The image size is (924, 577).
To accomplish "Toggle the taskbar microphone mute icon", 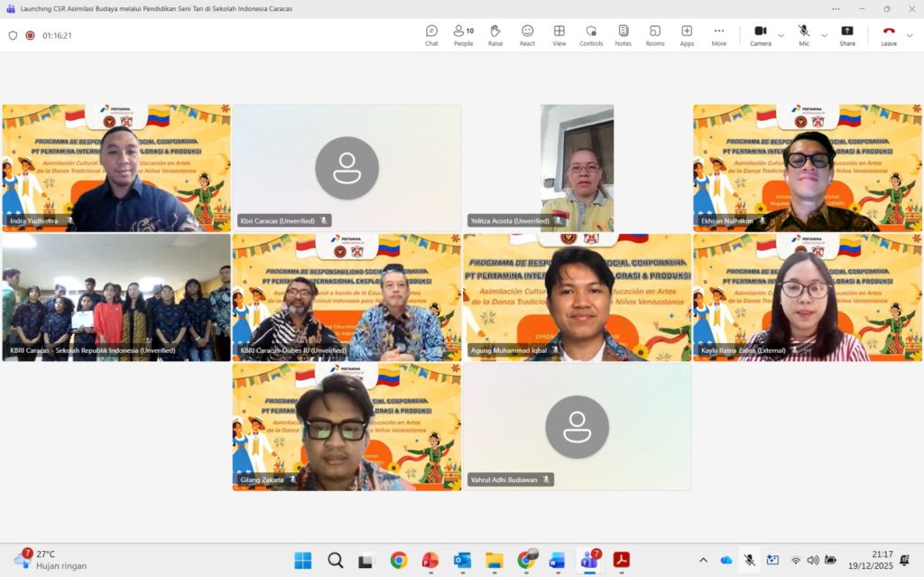I will coord(749,560).
